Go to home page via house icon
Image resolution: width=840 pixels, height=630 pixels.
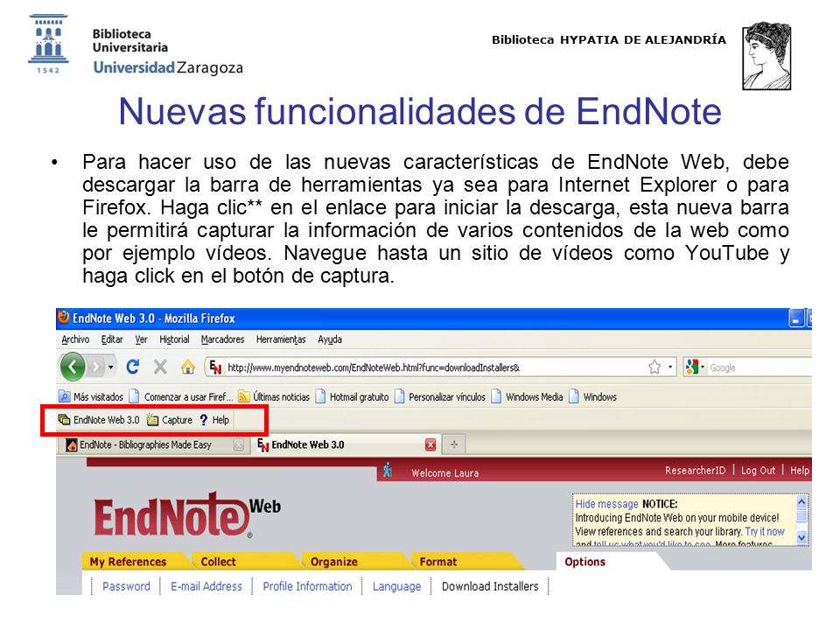187,367
